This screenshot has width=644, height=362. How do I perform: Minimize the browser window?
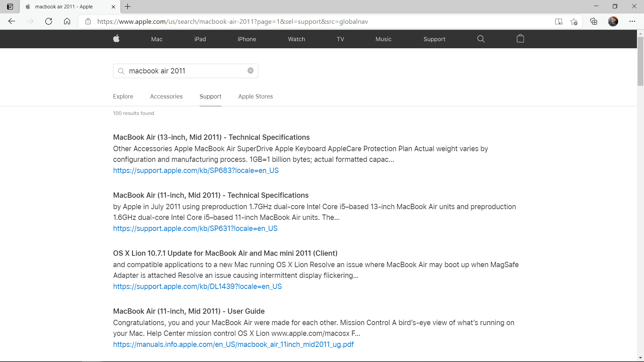tap(596, 6)
